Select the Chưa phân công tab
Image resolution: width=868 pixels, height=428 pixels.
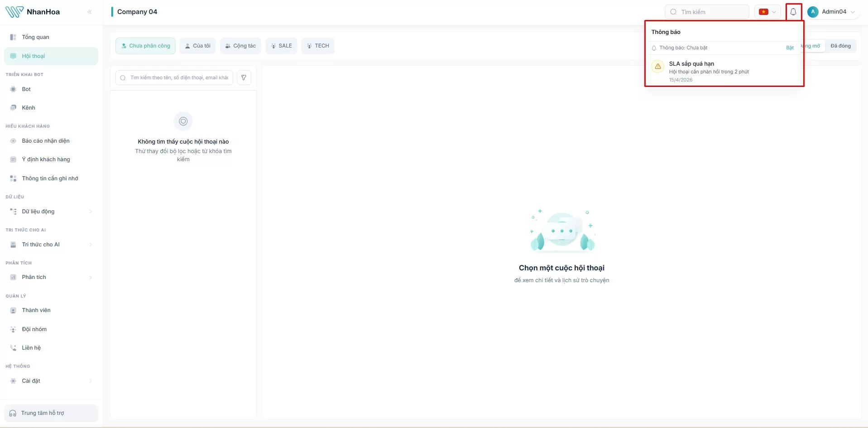[145, 46]
